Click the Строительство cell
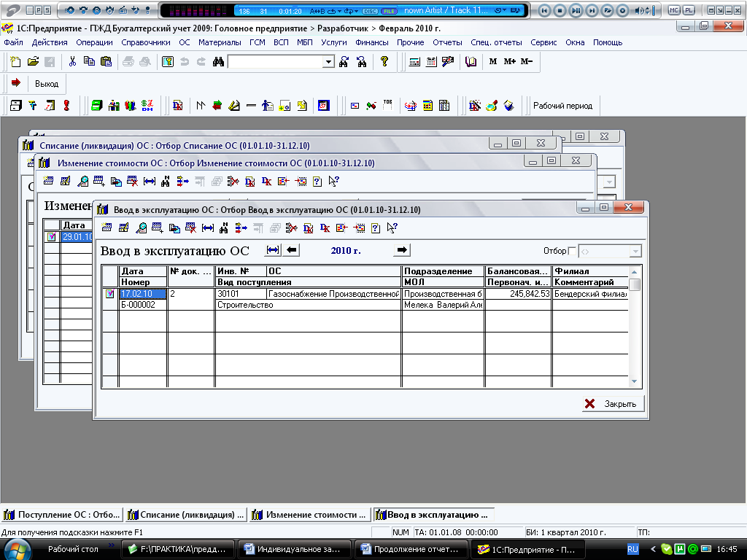747x560 pixels. tap(308, 305)
